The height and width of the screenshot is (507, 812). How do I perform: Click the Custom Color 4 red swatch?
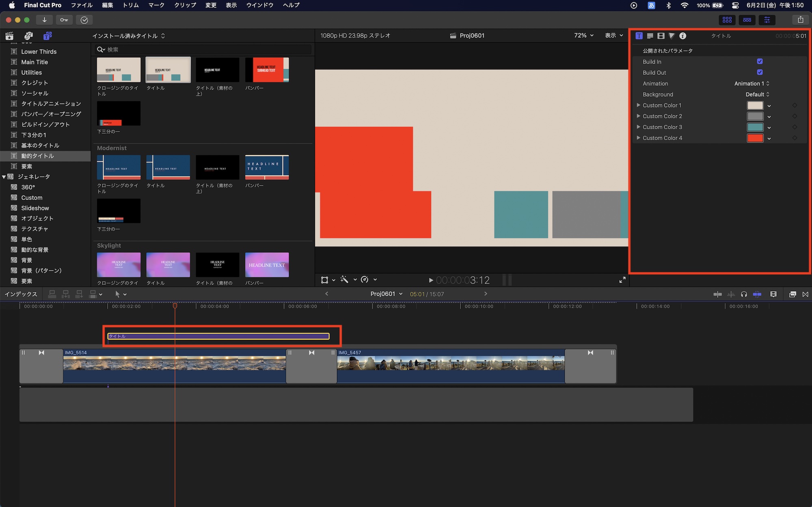point(755,138)
